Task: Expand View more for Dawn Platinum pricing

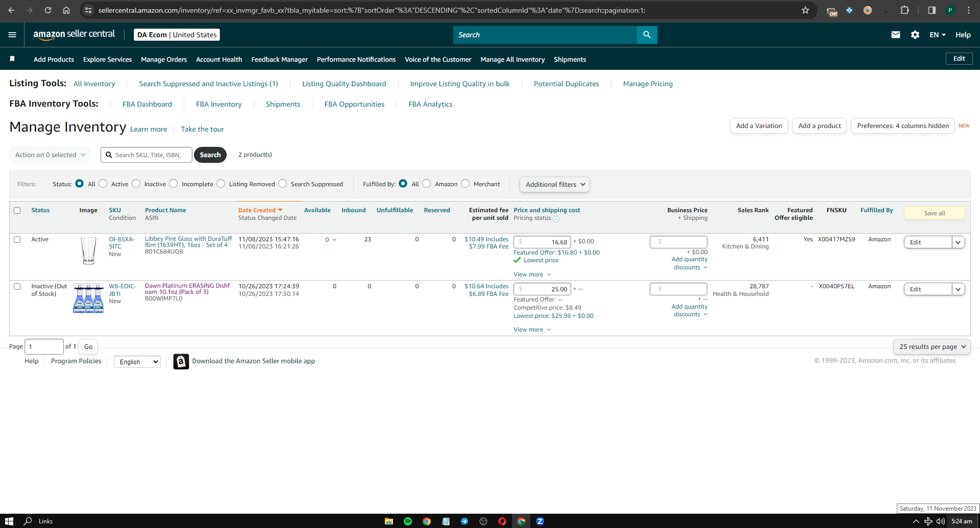Action: [x=532, y=330]
